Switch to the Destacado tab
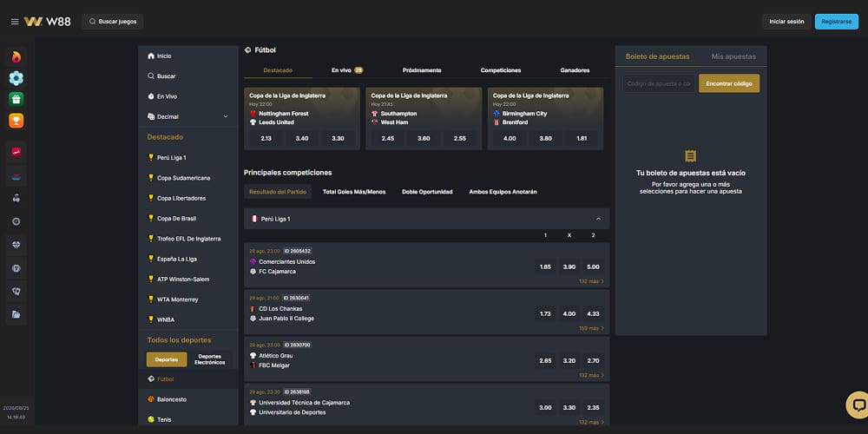 [x=278, y=70]
